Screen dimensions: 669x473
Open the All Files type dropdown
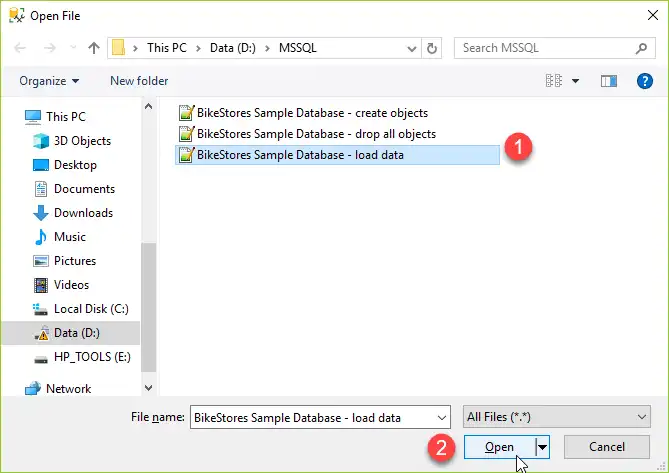pos(556,417)
